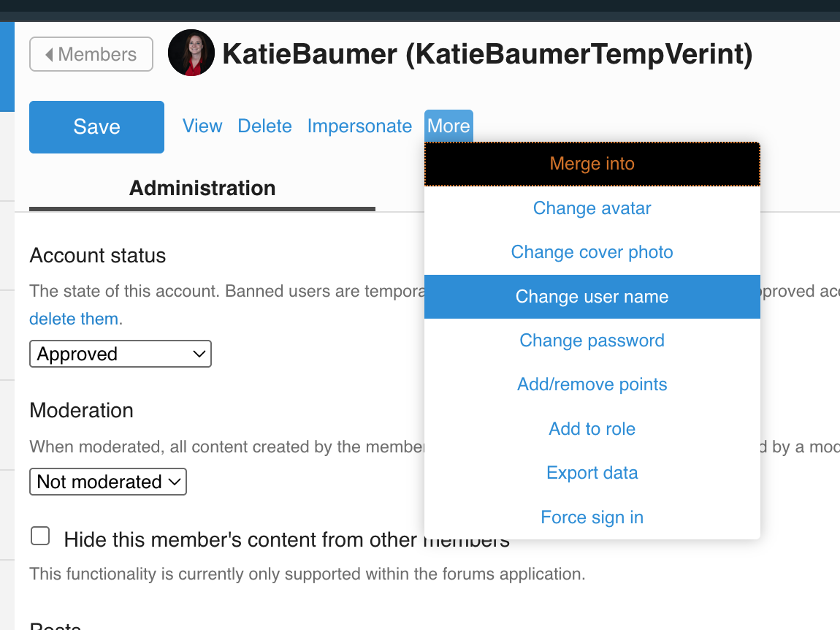The image size is (840, 630).
Task: Choose Change user name
Action: pos(592,297)
